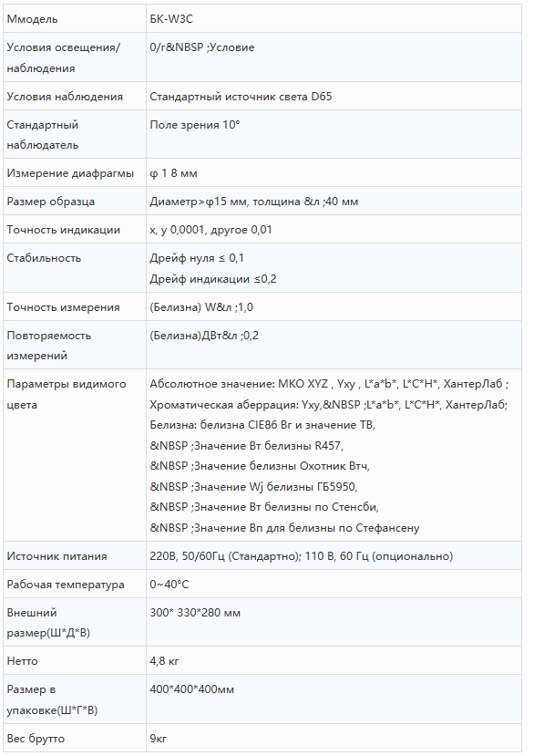Click the 300* 330*280 мм dimension value
Viewport: 544px width, 756px height.
click(x=195, y=613)
